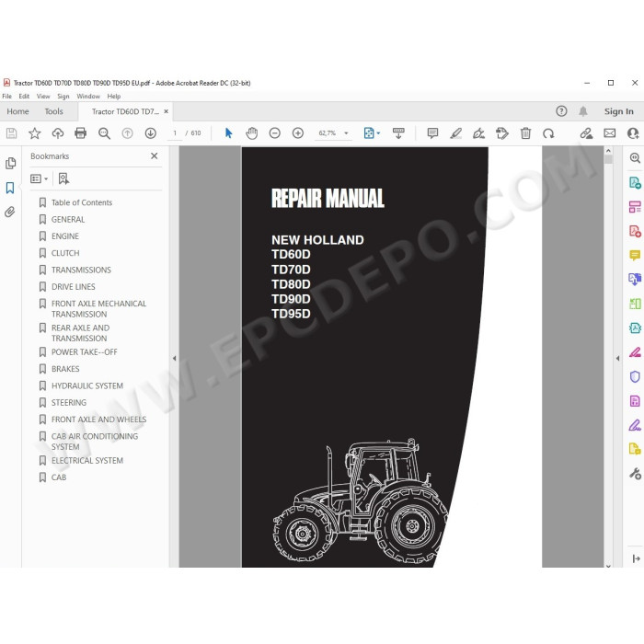Switch to the Tools tab
Viewport: 644px width, 644px height.
tap(53, 111)
